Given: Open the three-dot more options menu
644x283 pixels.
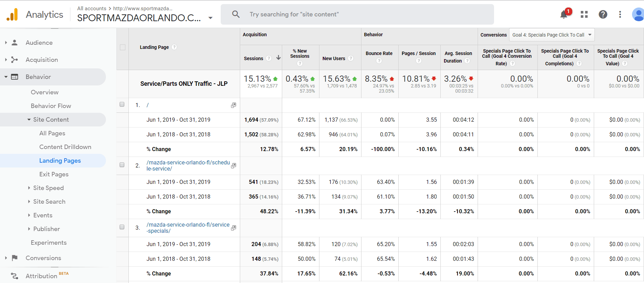Looking at the screenshot, I should tap(620, 14).
